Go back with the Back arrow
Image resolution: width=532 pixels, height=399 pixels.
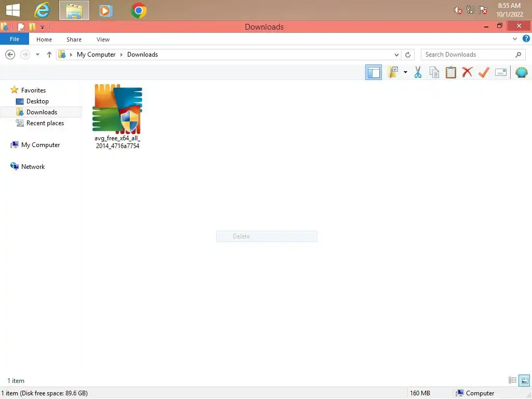coord(10,54)
